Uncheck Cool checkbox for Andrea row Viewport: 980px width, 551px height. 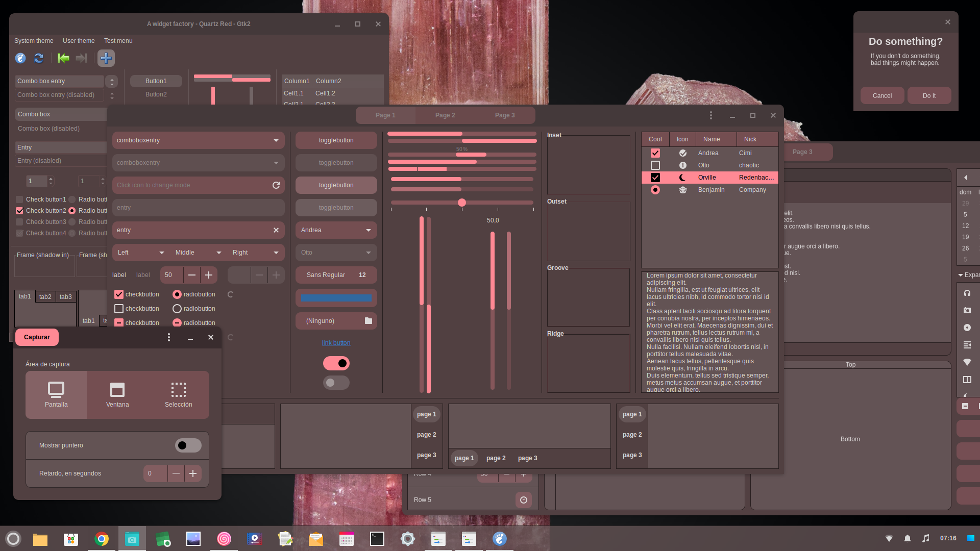[x=655, y=153]
